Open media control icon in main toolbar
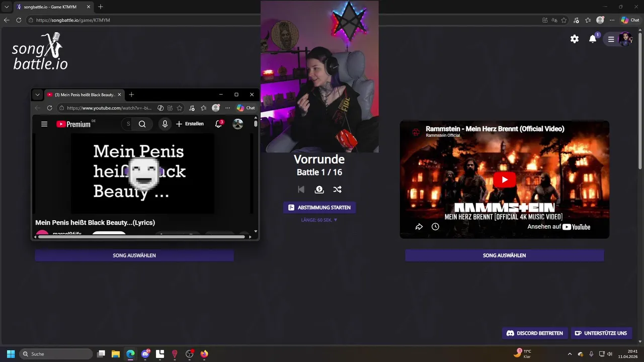This screenshot has width=644, height=362. click(x=577, y=20)
